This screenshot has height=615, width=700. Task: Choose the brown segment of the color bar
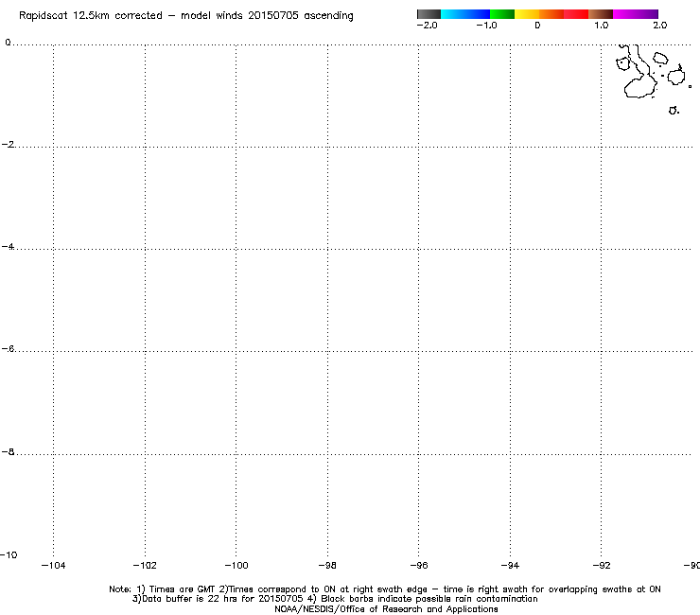point(601,14)
